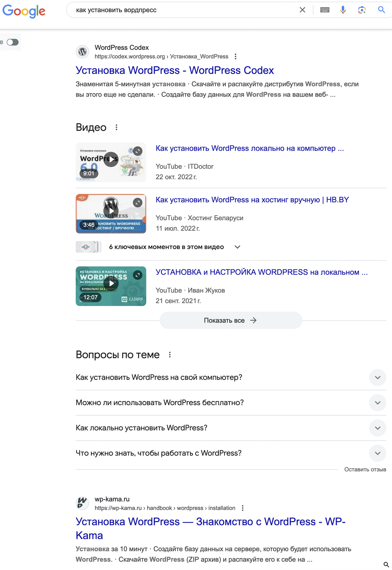The width and height of the screenshot is (392, 570).
Task: Expand Как локально установить WordPress question
Action: click(x=377, y=428)
